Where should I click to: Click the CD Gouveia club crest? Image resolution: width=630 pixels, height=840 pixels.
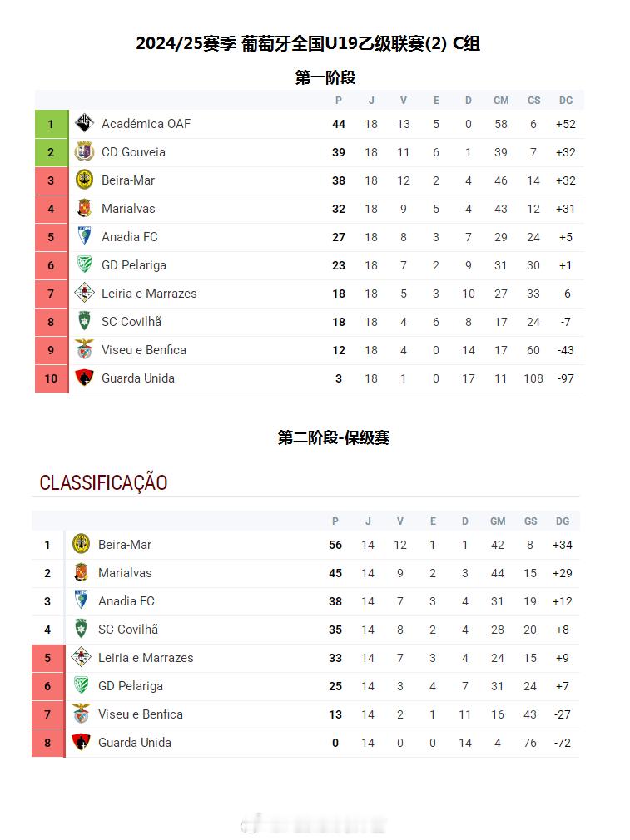pyautogui.click(x=84, y=151)
